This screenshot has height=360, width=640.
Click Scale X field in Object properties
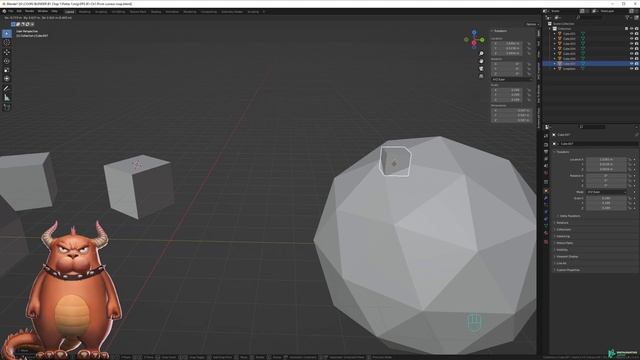[x=606, y=198]
